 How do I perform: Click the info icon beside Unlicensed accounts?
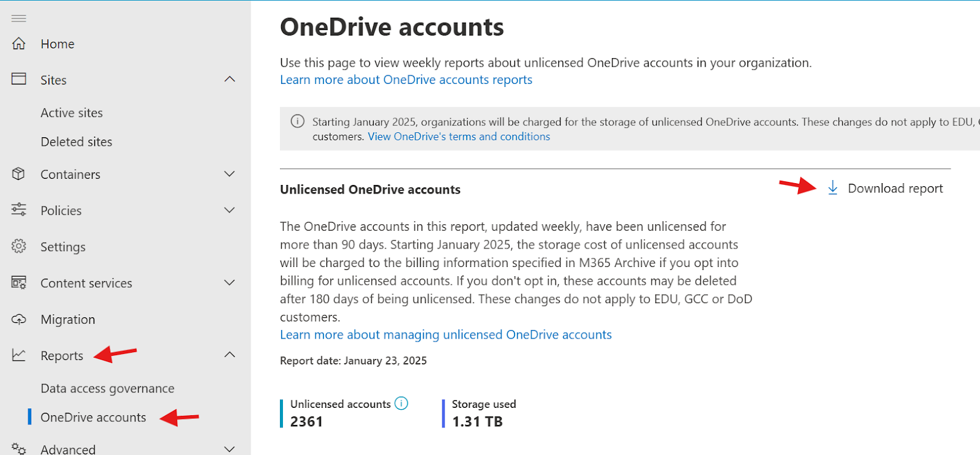coord(401,404)
